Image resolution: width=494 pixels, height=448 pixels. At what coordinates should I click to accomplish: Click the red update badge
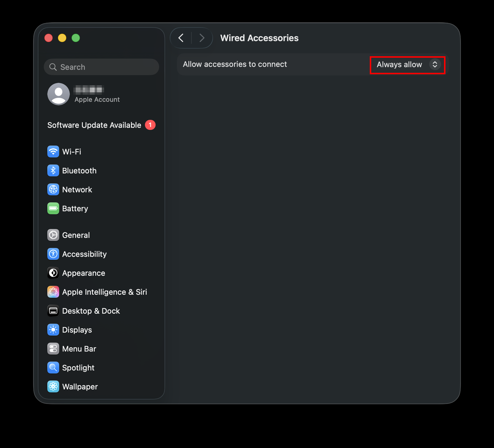coord(150,125)
